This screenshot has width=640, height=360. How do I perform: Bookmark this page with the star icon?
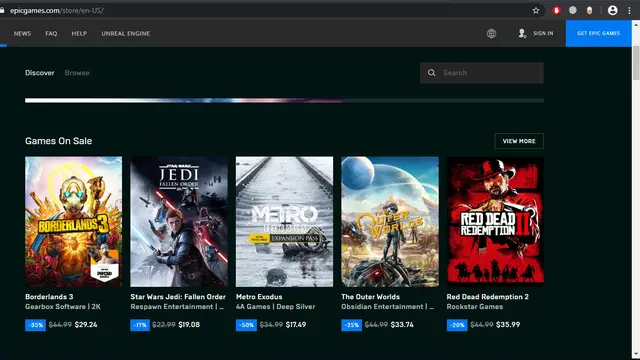click(x=536, y=11)
